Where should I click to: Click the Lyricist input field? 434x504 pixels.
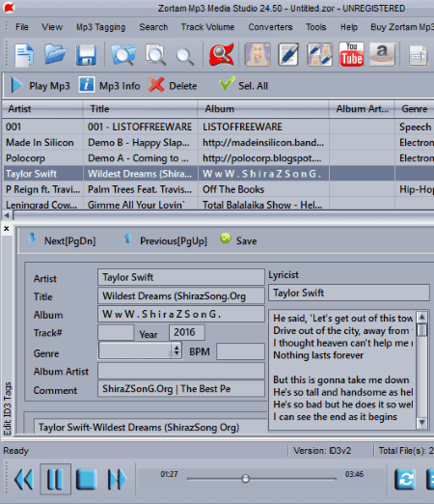[x=349, y=293]
